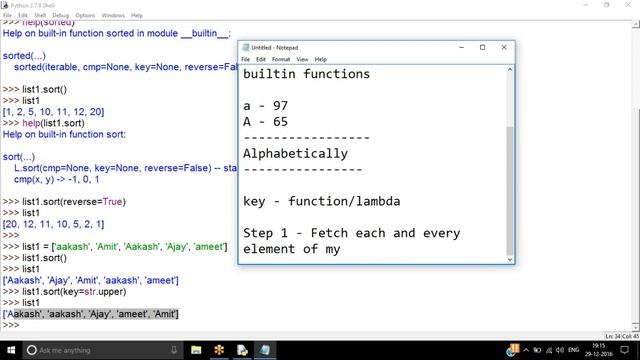Image resolution: width=640 pixels, height=360 pixels.
Task: Click the volume speaker tray icon
Action: [x=560, y=350]
